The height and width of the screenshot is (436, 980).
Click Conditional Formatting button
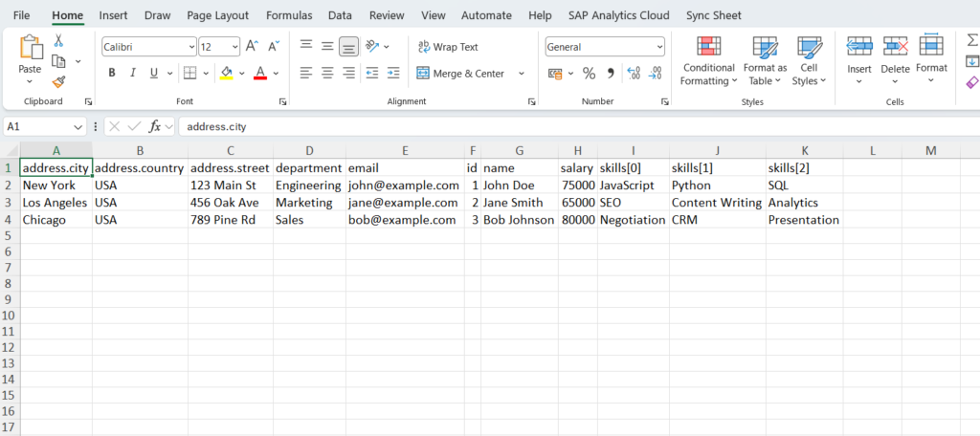coord(709,60)
